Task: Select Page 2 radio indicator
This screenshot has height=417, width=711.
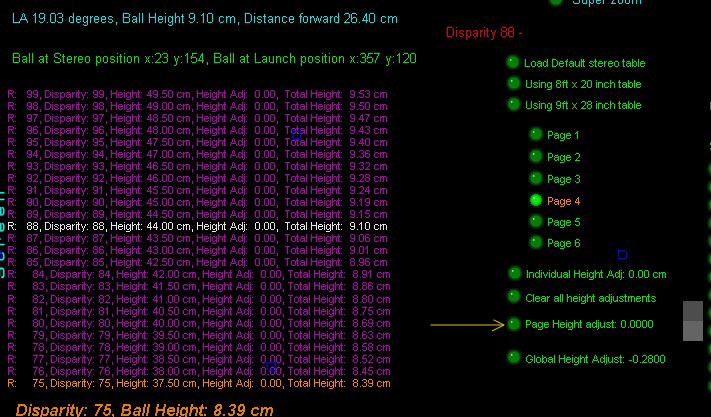Action: click(x=536, y=156)
